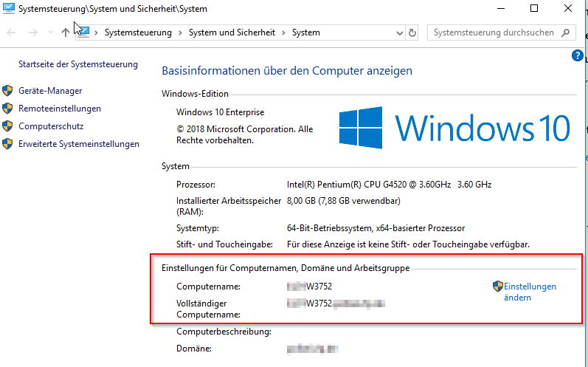Click the Systemsteuerung durchsuchen search field
The width and height of the screenshot is (588, 367).
493,32
